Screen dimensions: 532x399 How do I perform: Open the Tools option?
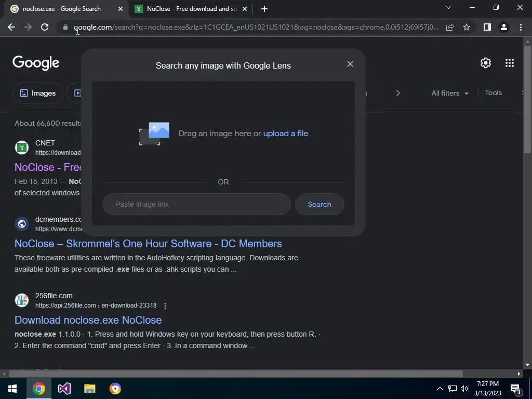point(493,92)
